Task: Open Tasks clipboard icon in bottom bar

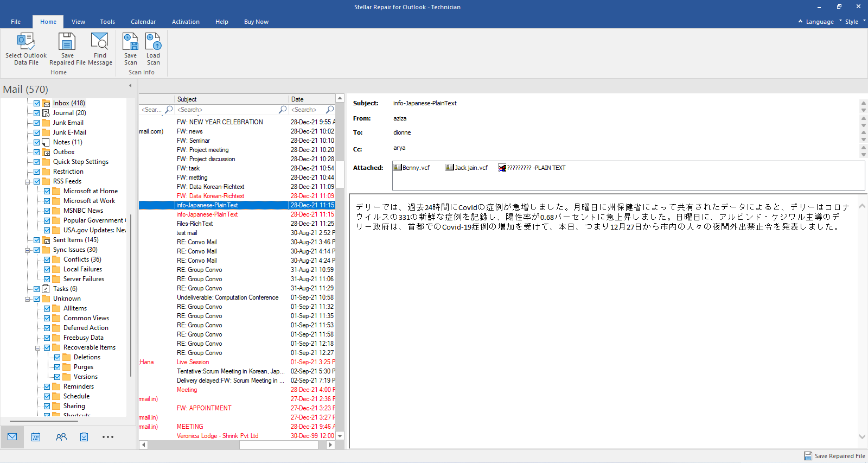Action: [x=84, y=437]
